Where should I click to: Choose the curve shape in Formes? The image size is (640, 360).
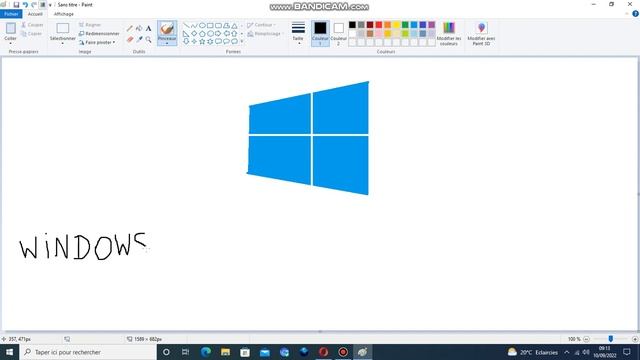tap(194, 25)
